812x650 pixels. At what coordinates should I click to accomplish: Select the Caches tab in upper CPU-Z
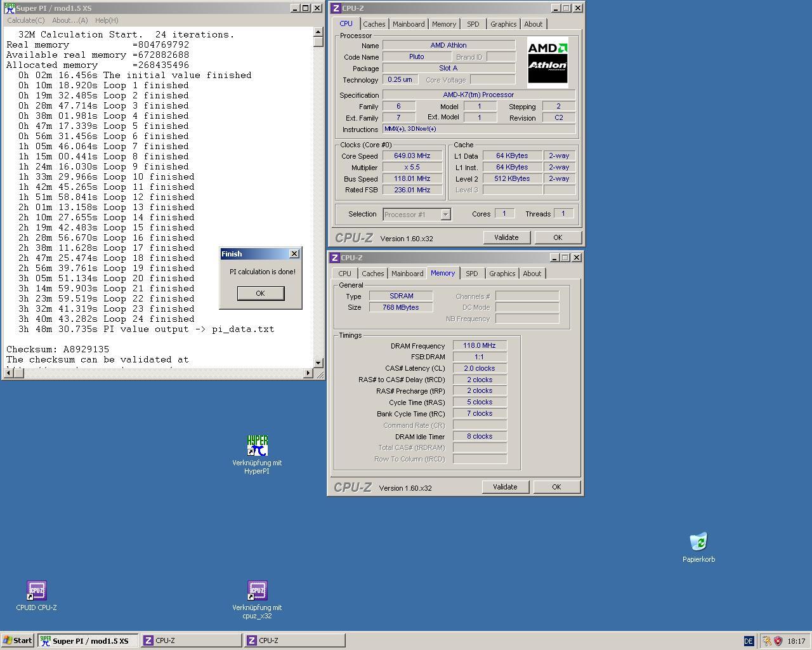point(374,24)
